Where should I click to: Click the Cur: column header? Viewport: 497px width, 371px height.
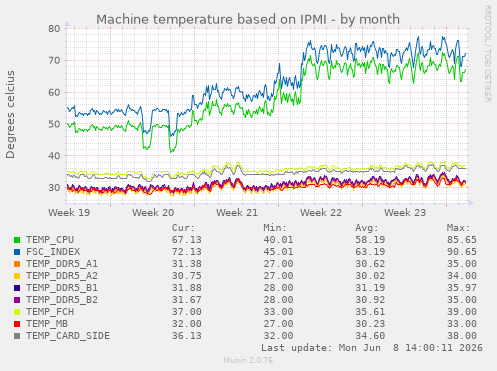coord(183,228)
